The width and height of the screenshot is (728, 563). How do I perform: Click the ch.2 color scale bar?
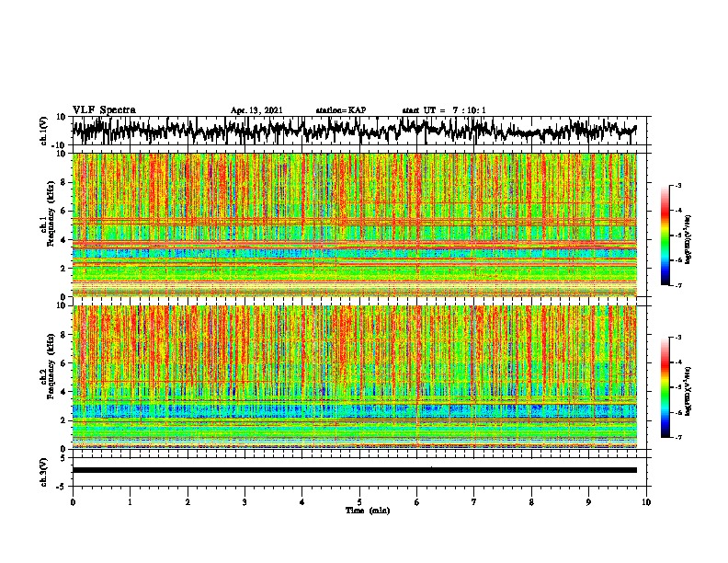[665, 387]
